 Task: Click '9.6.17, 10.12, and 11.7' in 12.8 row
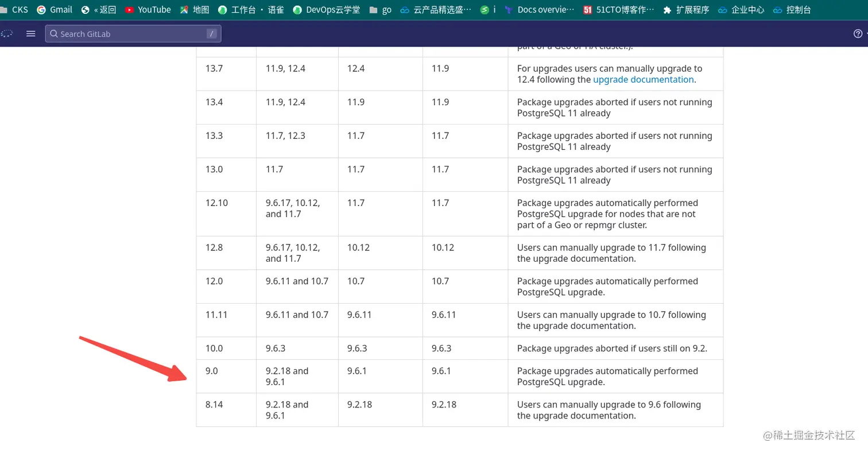click(293, 253)
